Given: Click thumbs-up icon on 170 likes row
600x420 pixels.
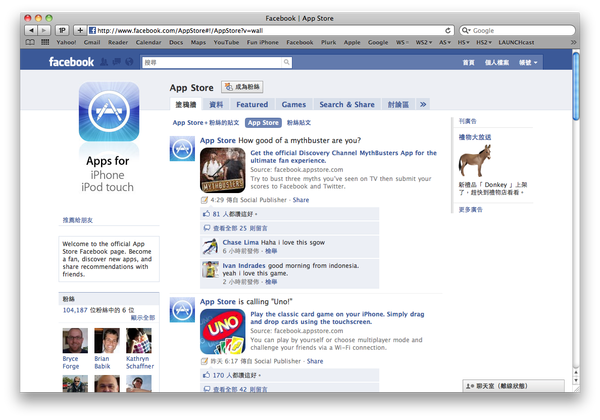Looking at the screenshot, I should 207,375.
